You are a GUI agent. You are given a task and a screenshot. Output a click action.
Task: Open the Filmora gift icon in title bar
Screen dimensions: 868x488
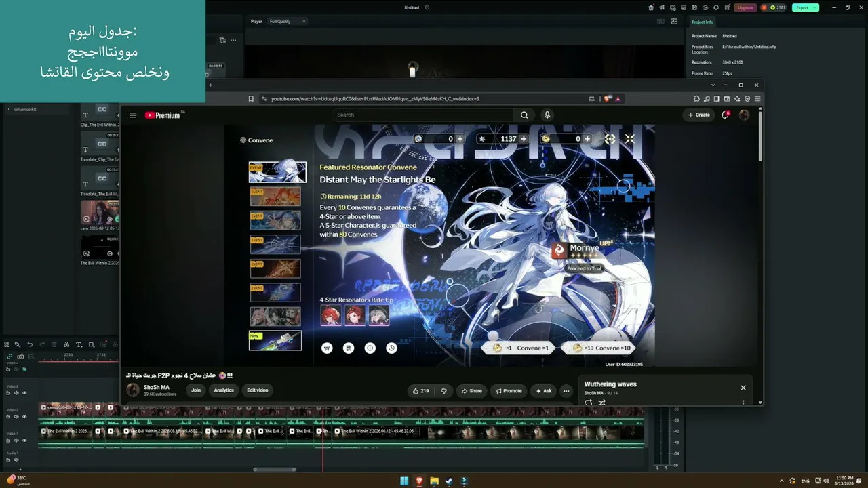point(651,7)
